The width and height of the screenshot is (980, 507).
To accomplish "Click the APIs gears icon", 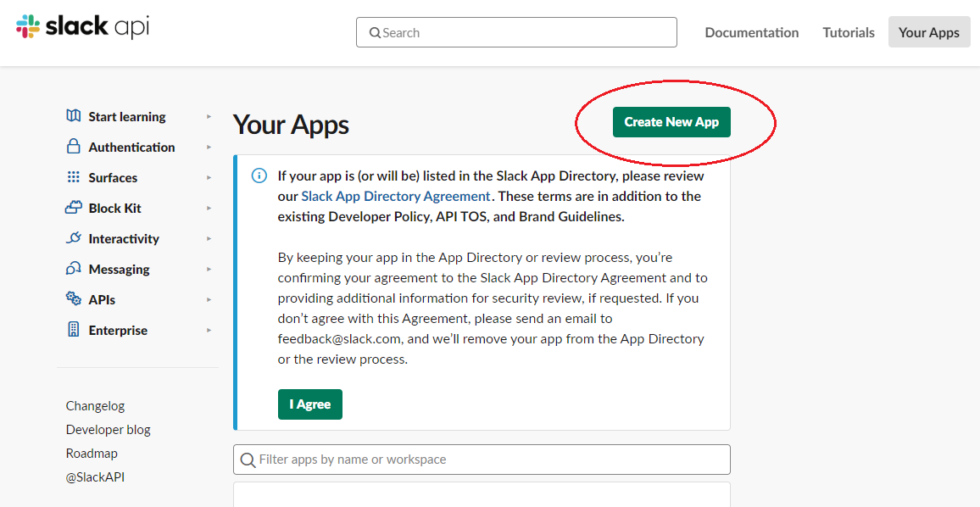I will coord(73,298).
